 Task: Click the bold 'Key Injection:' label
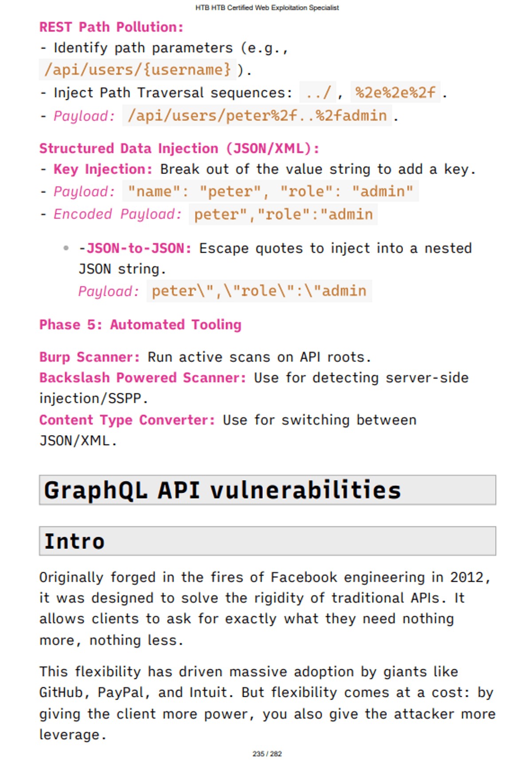[102, 169]
